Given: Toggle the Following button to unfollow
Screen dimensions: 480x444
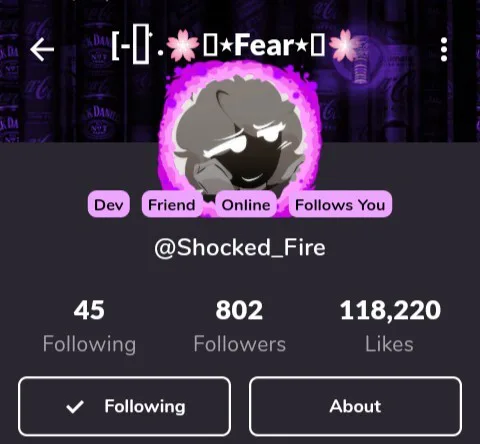Looking at the screenshot, I should coord(124,406).
